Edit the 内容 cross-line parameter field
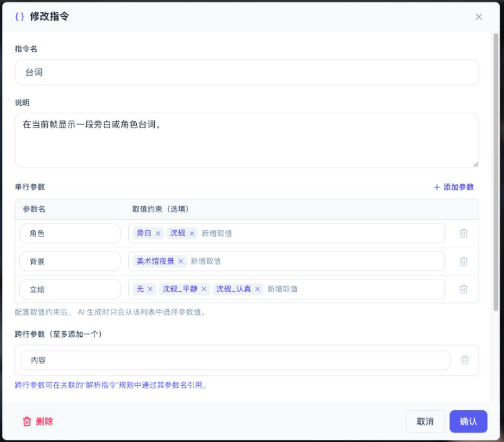The height and width of the screenshot is (442, 504). [236, 360]
